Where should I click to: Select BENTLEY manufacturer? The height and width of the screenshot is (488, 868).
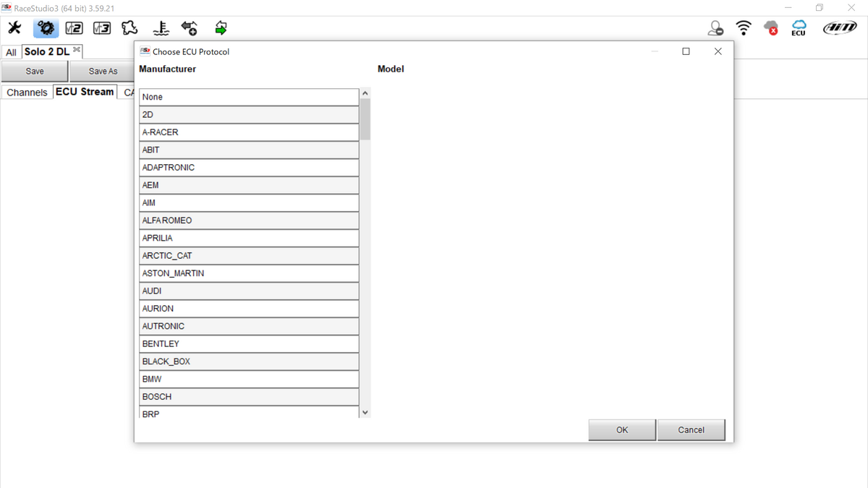point(249,344)
